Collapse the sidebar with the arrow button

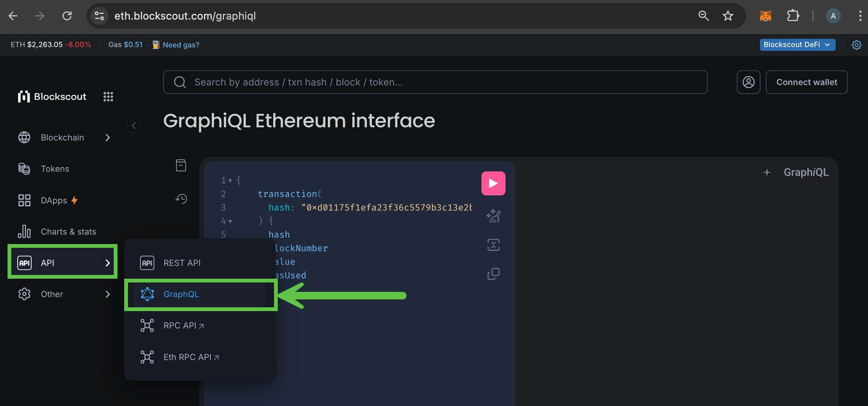point(133,125)
